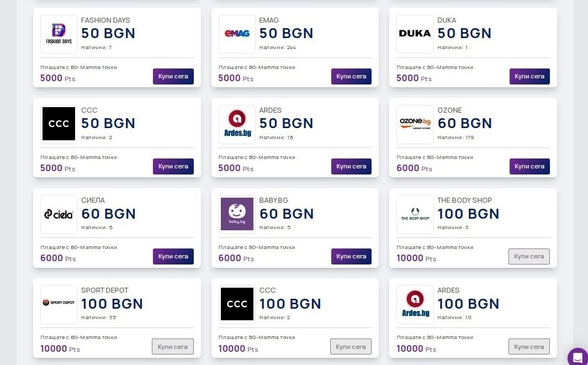This screenshot has width=588, height=365.
Task: Click the DUKA logo icon
Action: (x=415, y=34)
